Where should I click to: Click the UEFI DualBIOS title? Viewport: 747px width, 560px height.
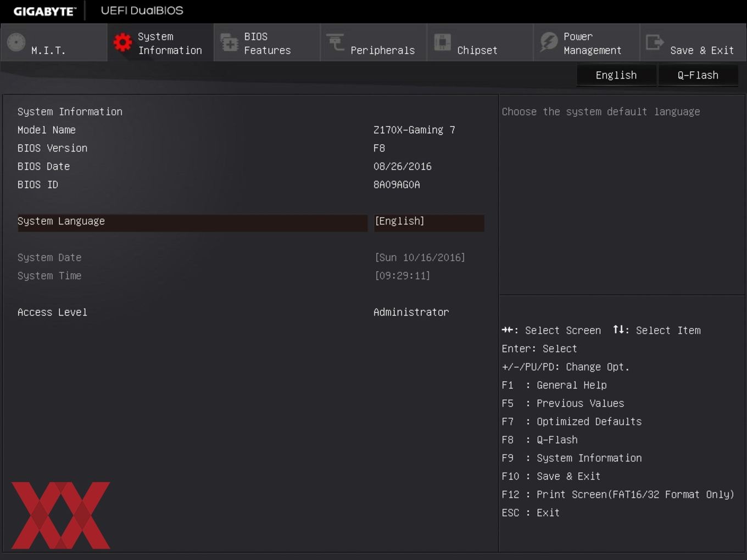pyautogui.click(x=142, y=10)
